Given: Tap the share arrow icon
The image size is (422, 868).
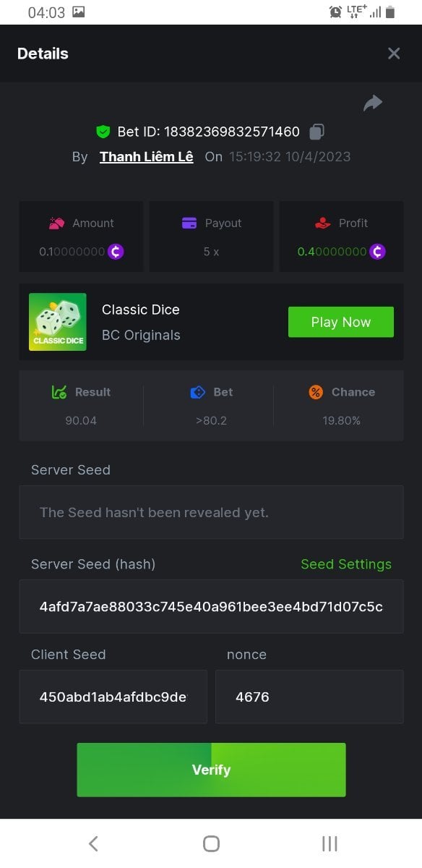Looking at the screenshot, I should [x=373, y=103].
